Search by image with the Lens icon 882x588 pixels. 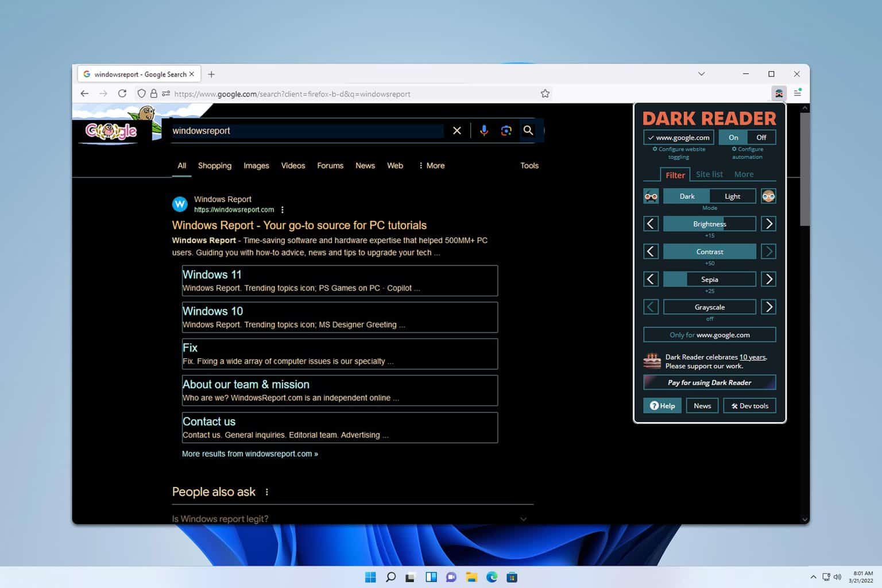tap(506, 131)
